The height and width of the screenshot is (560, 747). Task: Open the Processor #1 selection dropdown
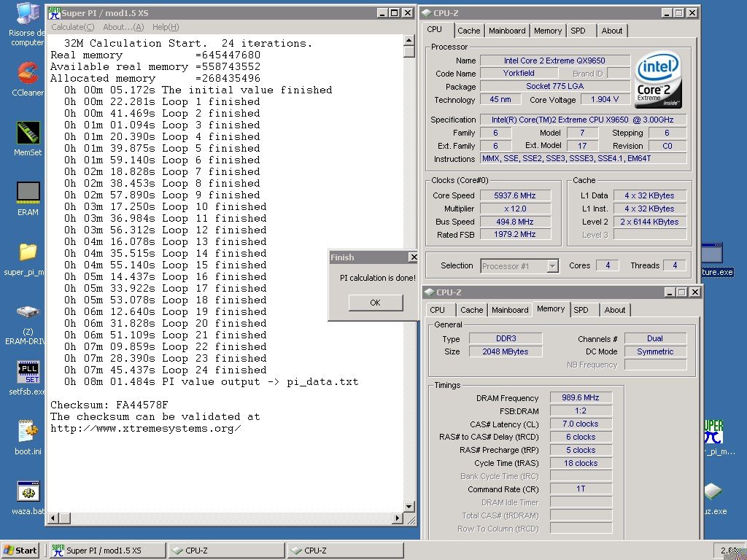coord(553,265)
